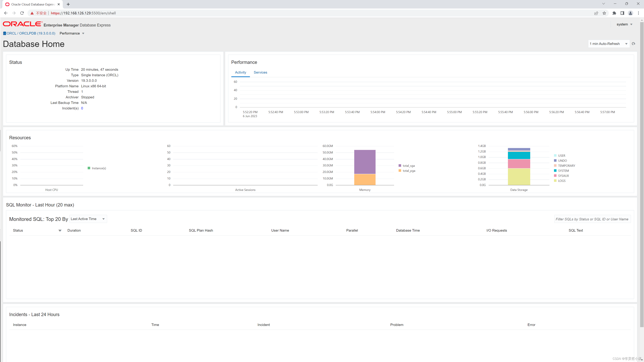Click the orange total_pga bar in Memory chart

click(x=365, y=179)
